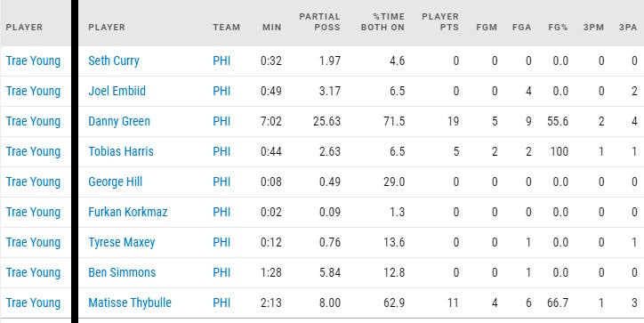Sort table by MIN column header
The height and width of the screenshot is (323, 644).
point(272,28)
